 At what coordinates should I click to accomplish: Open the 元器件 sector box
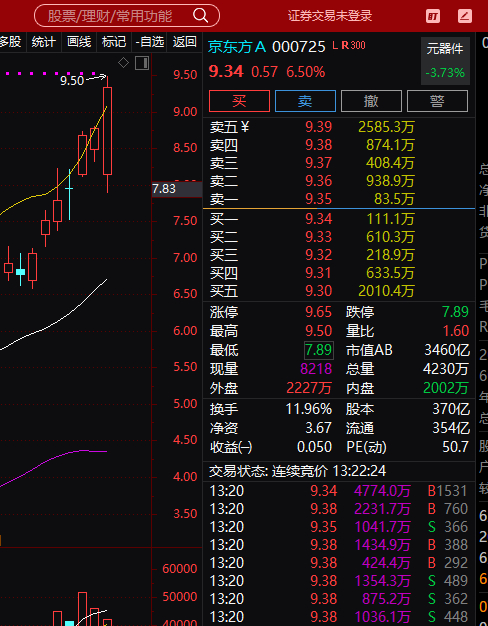pyautogui.click(x=445, y=61)
